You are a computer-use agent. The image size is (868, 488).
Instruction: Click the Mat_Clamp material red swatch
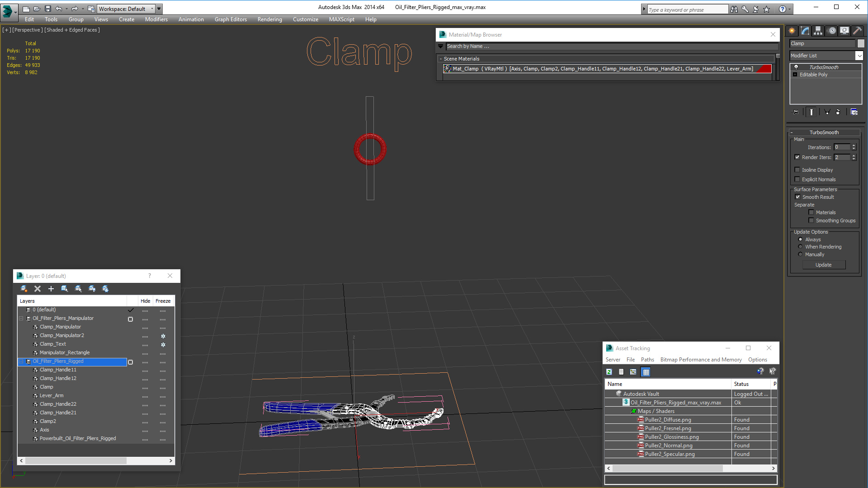click(x=764, y=69)
